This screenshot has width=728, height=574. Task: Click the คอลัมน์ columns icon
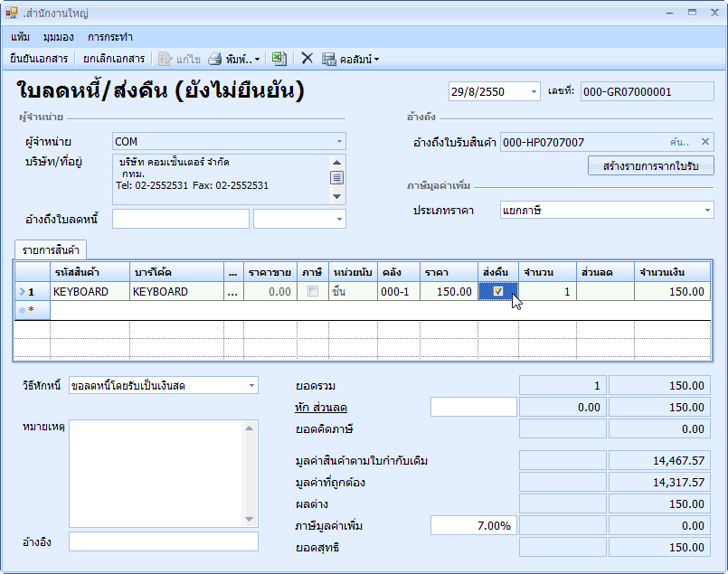click(329, 59)
